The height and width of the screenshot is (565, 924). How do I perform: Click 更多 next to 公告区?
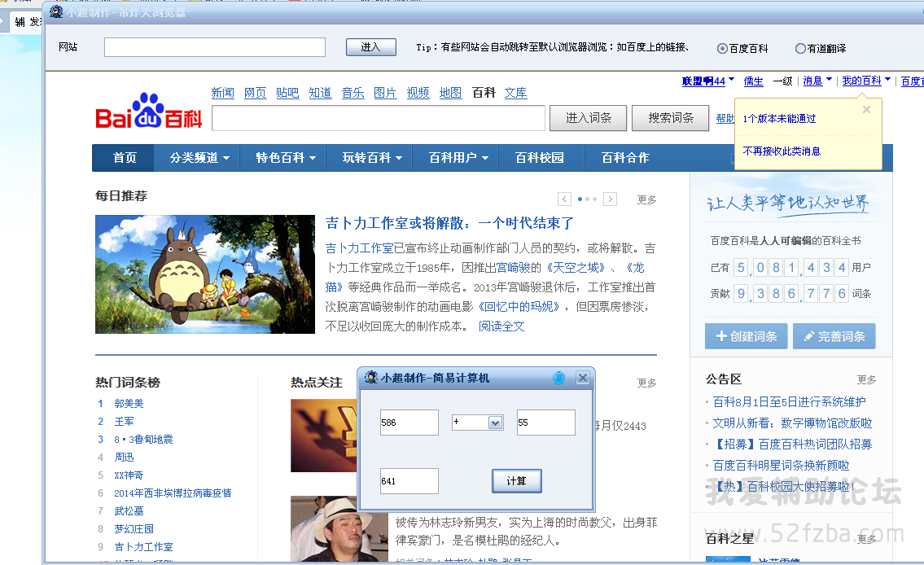coord(866,380)
